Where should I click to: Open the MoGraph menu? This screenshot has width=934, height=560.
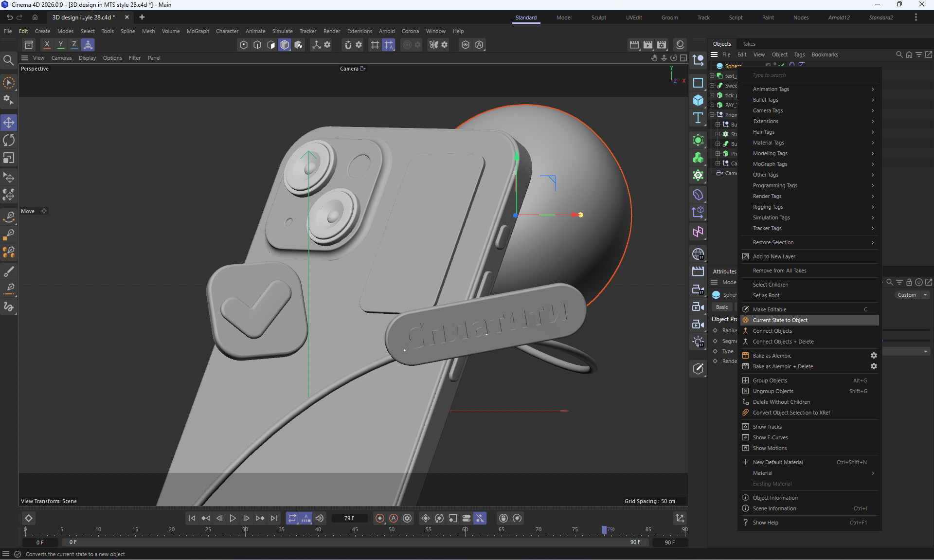pos(198,31)
